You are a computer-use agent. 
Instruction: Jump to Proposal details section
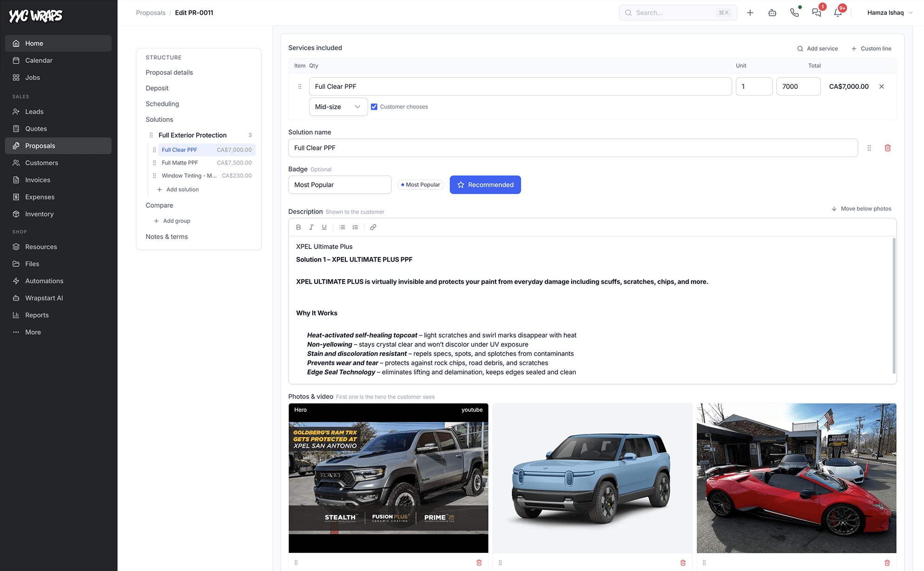[x=169, y=72]
